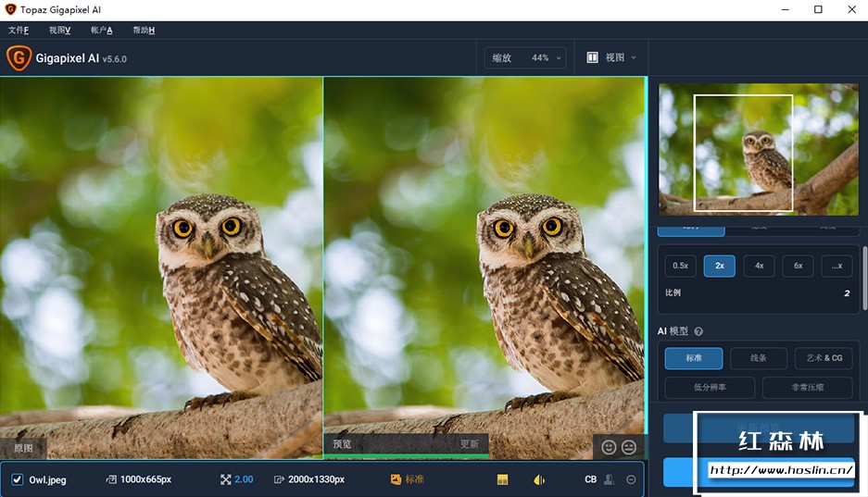The height and width of the screenshot is (497, 868).
Task: Minimize the Topaz Gigapixel AI window
Action: (785, 9)
